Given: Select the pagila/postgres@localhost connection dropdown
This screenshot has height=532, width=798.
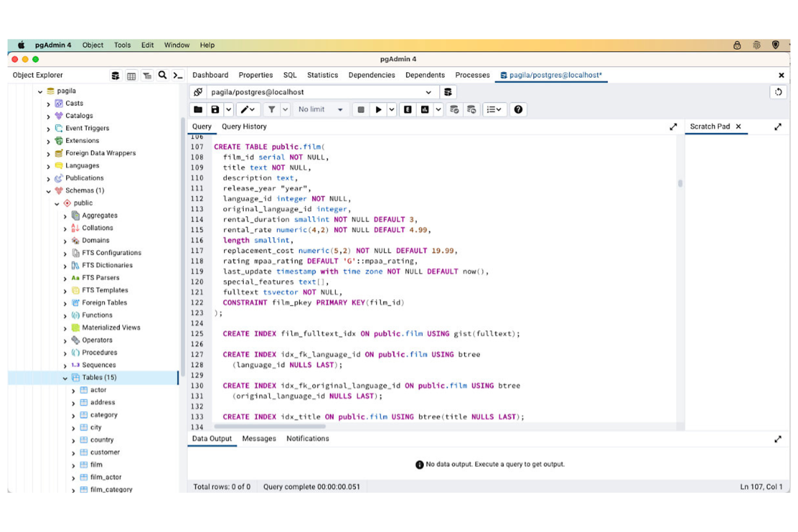Looking at the screenshot, I should tap(429, 92).
